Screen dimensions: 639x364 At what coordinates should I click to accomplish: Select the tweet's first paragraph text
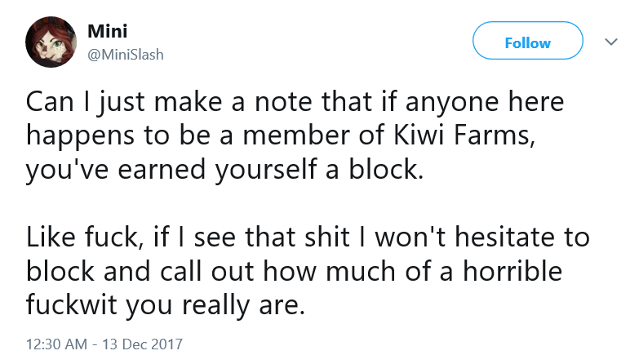[x=295, y=135]
